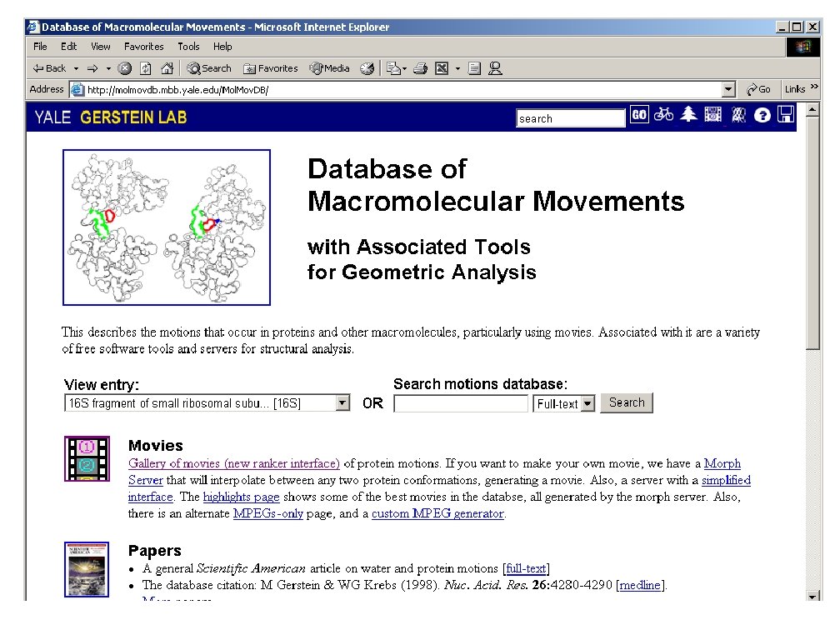Viewport: 840px width, 630px height.
Task: Open the History icon in toolbar
Action: [367, 68]
